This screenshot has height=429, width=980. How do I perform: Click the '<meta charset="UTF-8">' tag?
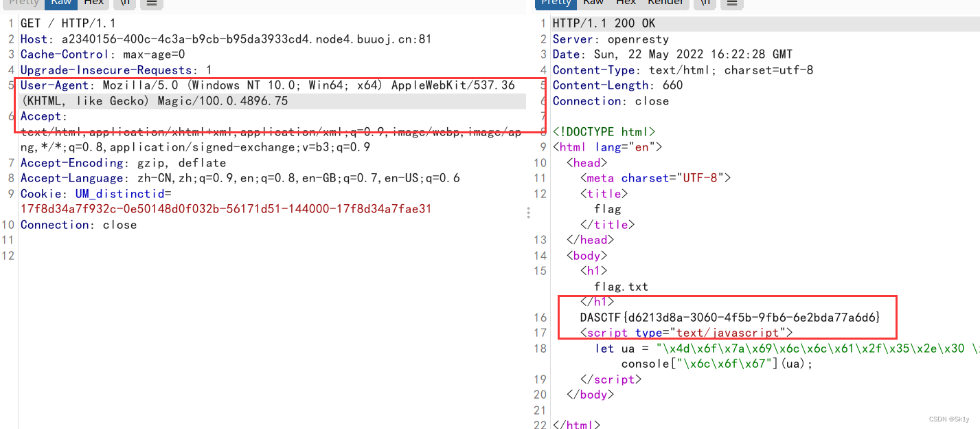(655, 178)
